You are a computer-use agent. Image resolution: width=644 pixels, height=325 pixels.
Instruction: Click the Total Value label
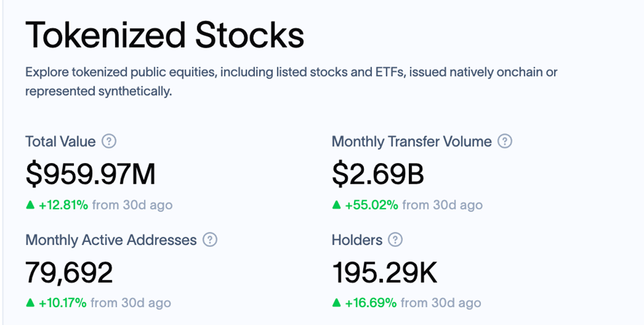(61, 141)
